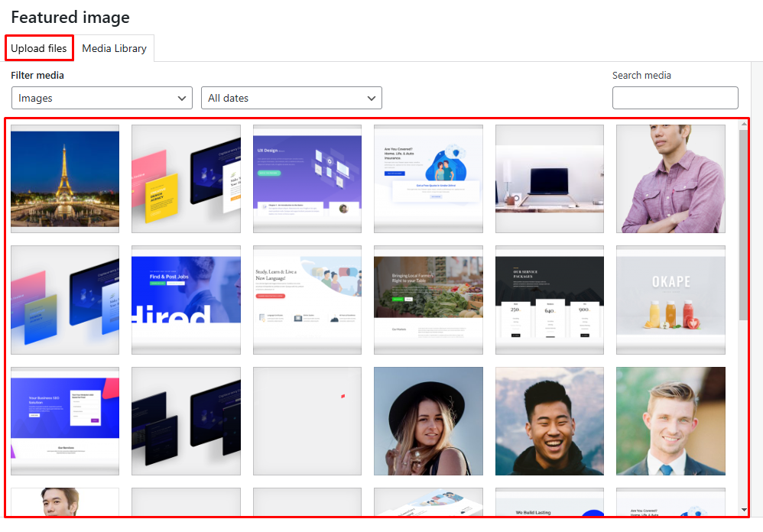Viewport: 763px width, 532px height.
Task: Select the dark service packages pricing thumbnail
Action: point(550,300)
